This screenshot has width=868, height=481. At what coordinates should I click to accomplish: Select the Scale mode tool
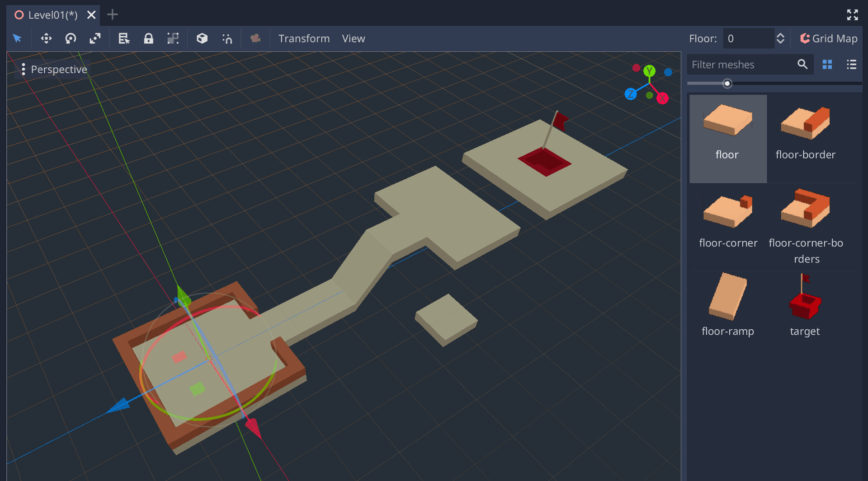95,38
